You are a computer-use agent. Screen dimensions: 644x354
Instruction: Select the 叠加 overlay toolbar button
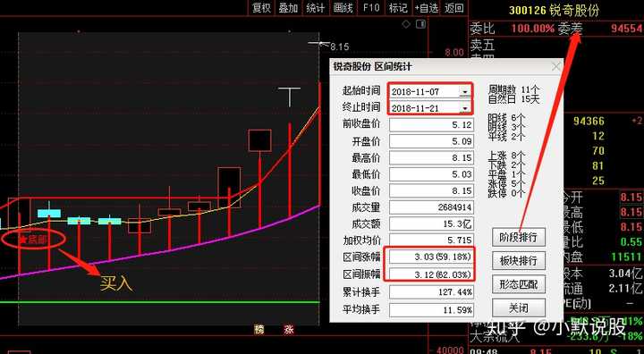tap(288, 8)
